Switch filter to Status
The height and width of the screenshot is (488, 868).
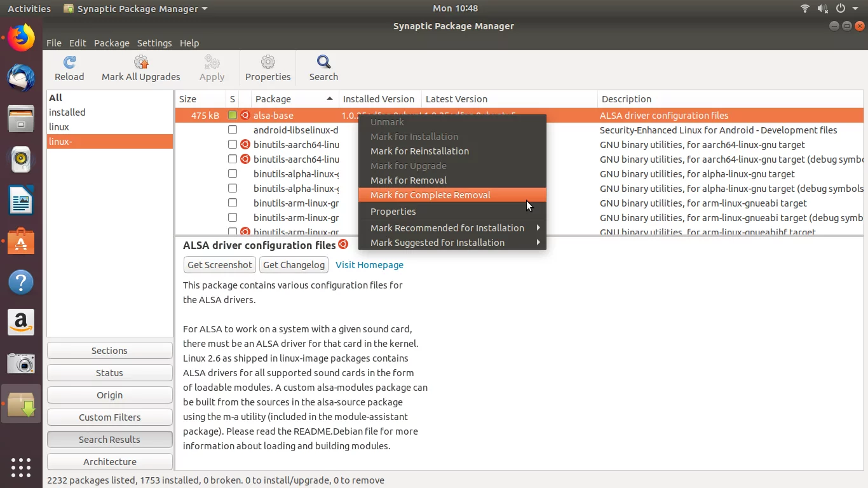[109, 373]
